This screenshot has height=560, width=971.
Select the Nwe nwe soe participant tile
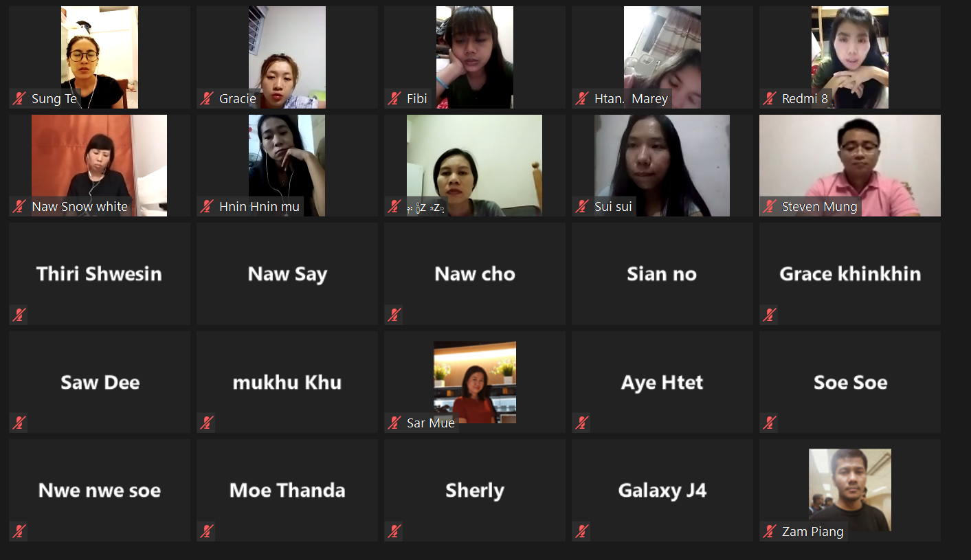click(100, 490)
